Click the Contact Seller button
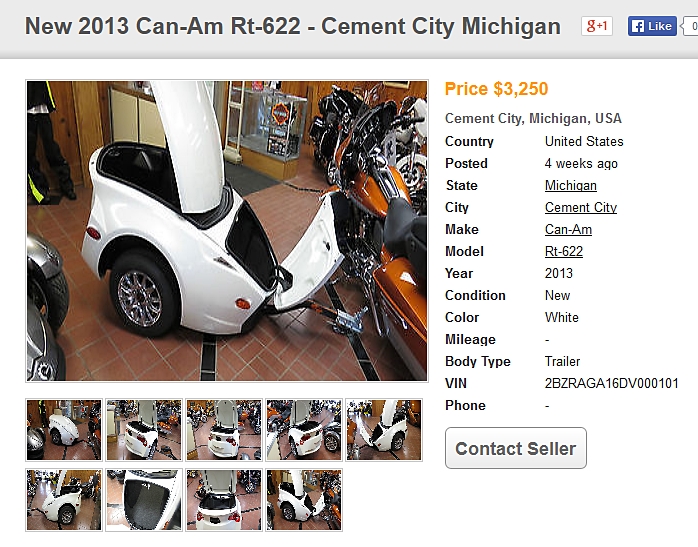 [x=516, y=448]
